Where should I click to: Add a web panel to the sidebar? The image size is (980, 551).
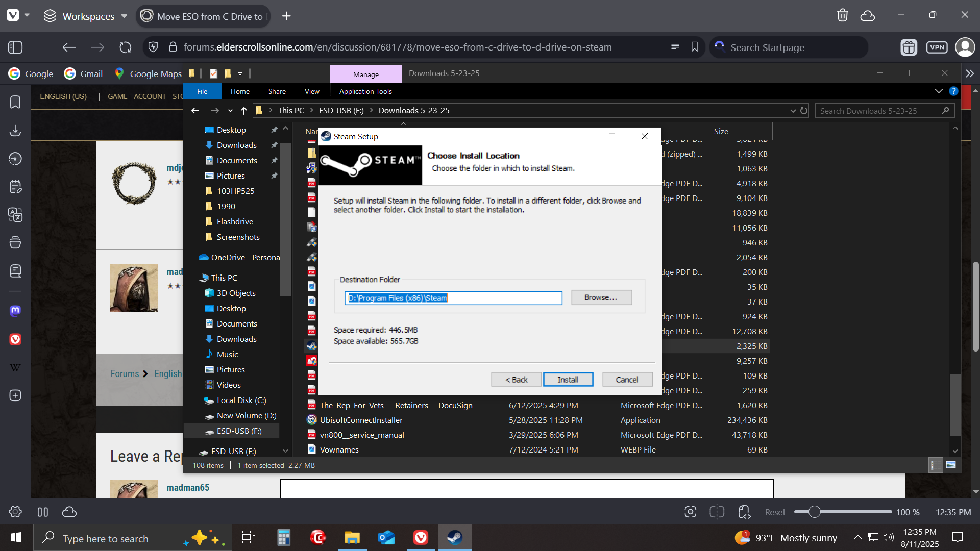[15, 395]
